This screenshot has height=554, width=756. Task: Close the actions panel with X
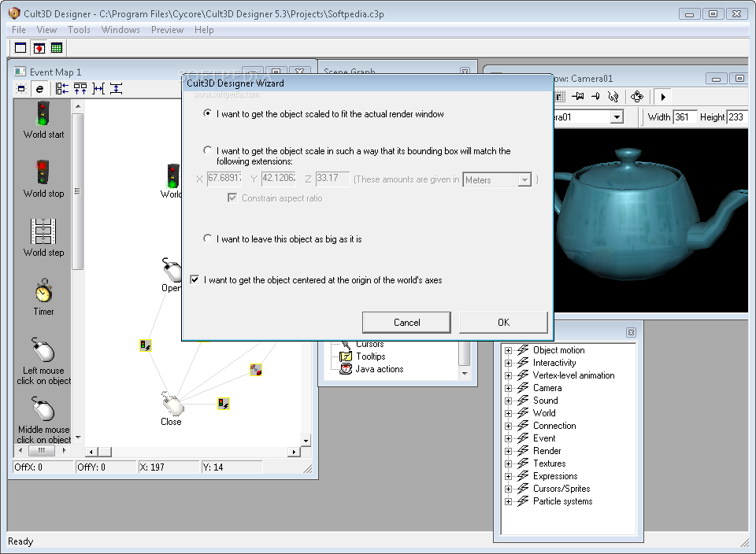point(631,332)
